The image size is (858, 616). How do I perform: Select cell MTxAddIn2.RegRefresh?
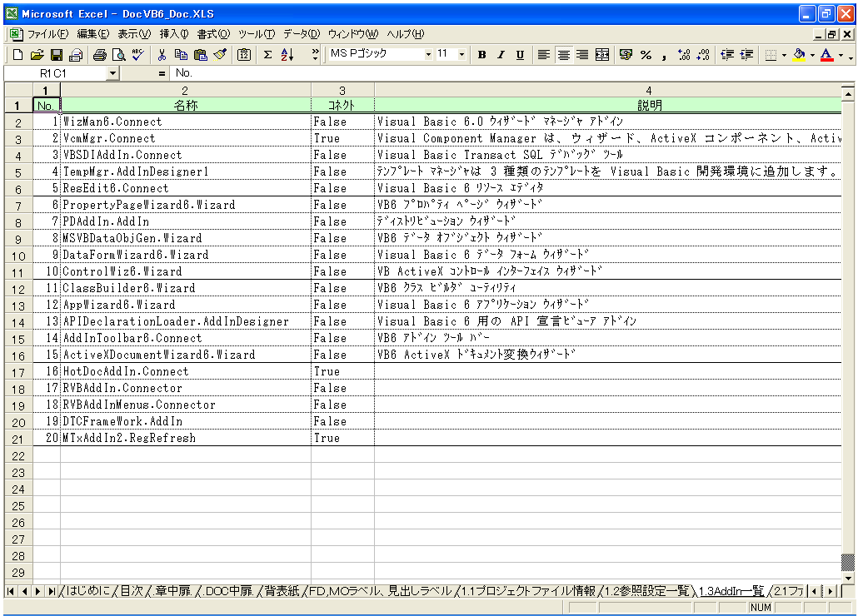click(x=186, y=439)
